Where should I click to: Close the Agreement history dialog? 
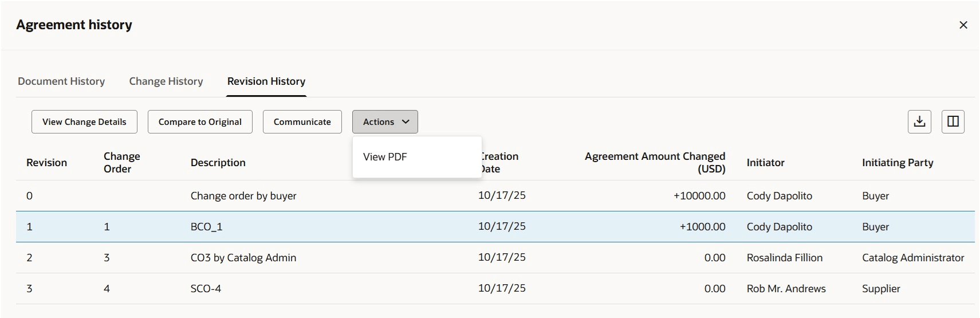coord(963,25)
